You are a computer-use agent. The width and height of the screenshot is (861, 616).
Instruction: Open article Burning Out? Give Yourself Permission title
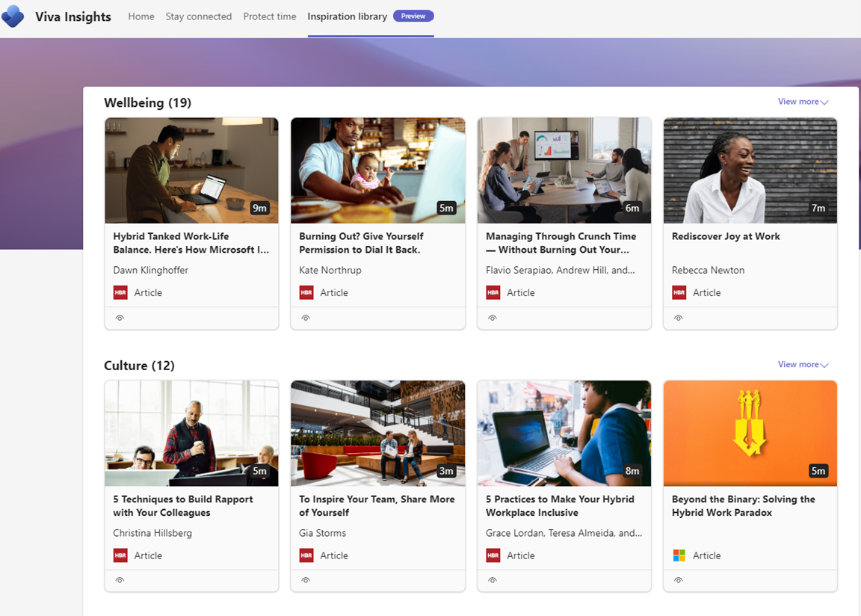click(x=361, y=243)
